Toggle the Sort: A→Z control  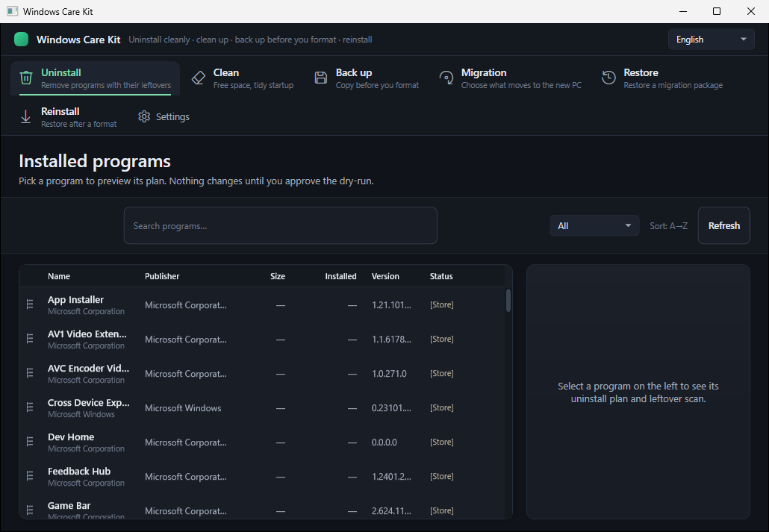[668, 226]
